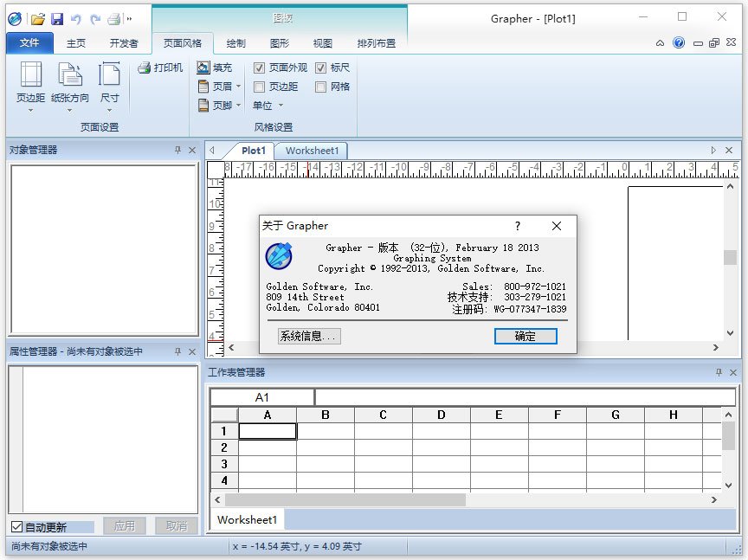
Task: Expand the 页脚 dropdown arrow
Action: (239, 105)
